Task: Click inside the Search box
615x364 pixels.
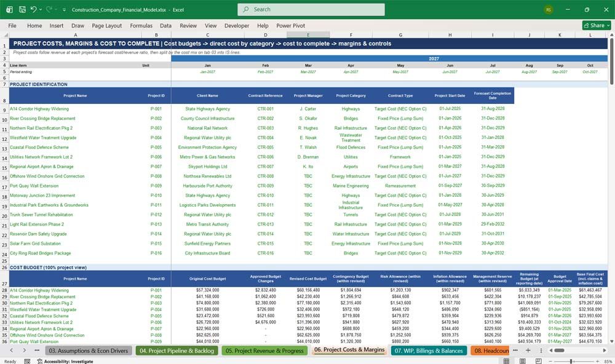Action: point(311,9)
